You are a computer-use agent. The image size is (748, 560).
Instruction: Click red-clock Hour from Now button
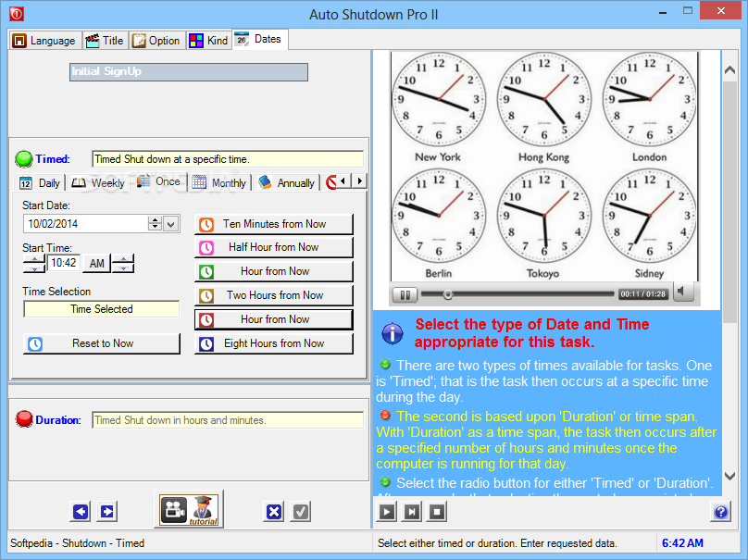coord(274,319)
